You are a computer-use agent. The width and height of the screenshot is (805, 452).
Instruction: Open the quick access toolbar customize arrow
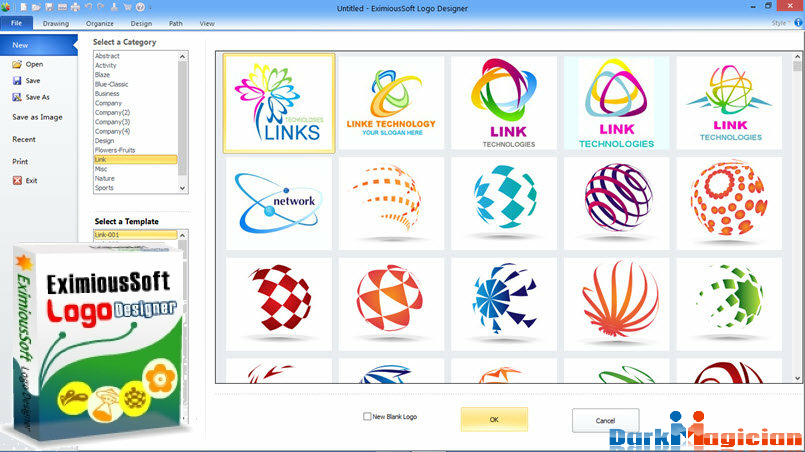150,8
